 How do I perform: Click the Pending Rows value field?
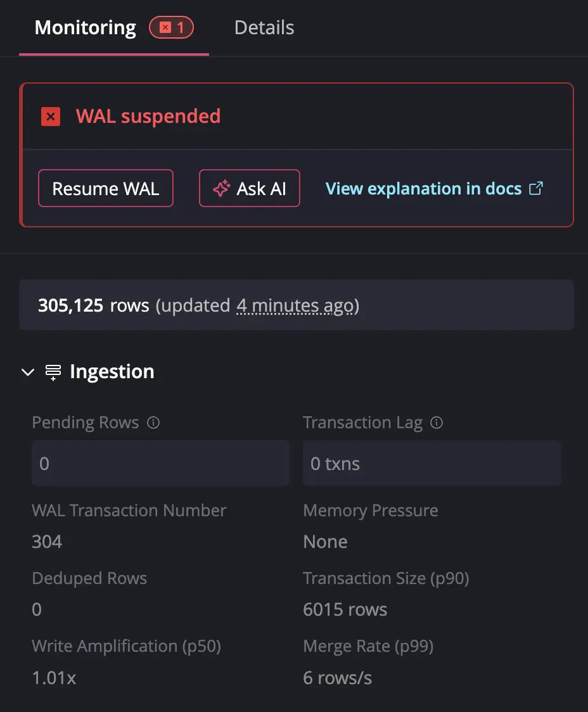tap(161, 464)
